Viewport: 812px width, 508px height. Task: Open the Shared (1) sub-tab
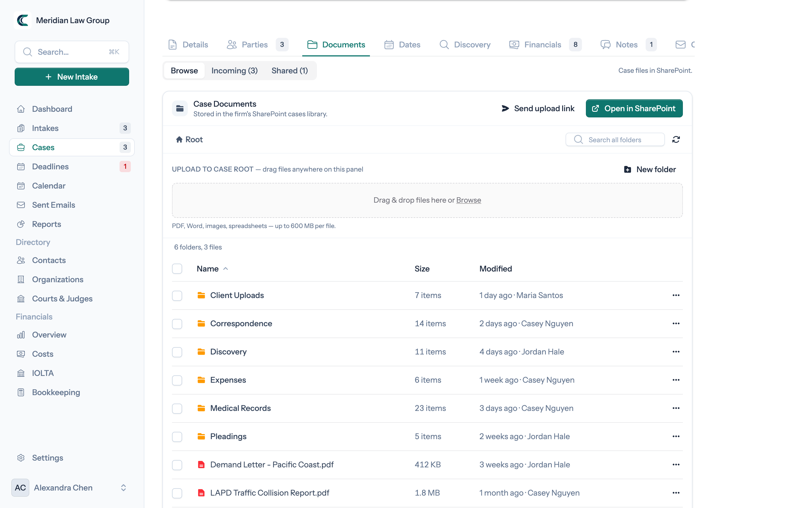coord(290,71)
